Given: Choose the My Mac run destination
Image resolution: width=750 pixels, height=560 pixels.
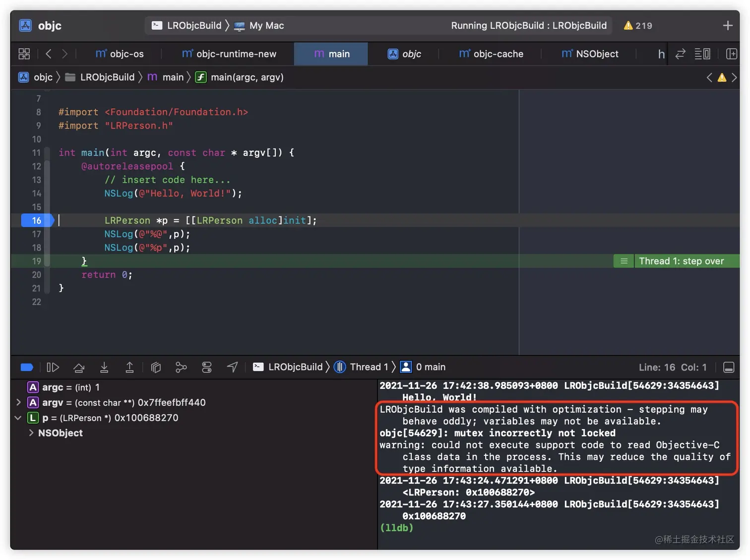Looking at the screenshot, I should click(259, 25).
